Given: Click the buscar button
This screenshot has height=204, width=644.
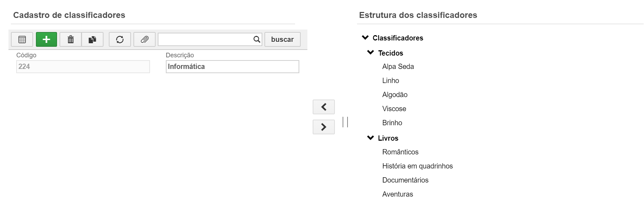Looking at the screenshot, I should pyautogui.click(x=282, y=39).
